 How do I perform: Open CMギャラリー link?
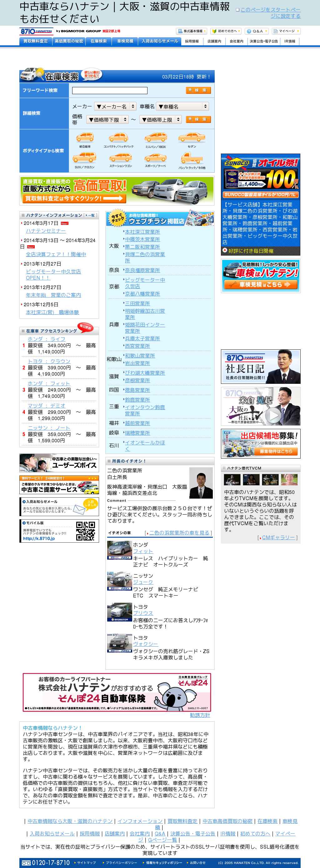(x=278, y=537)
